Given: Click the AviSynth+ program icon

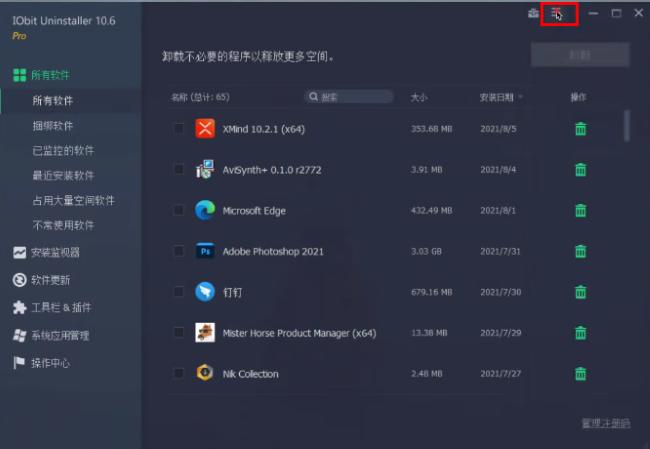Looking at the screenshot, I should [x=205, y=169].
